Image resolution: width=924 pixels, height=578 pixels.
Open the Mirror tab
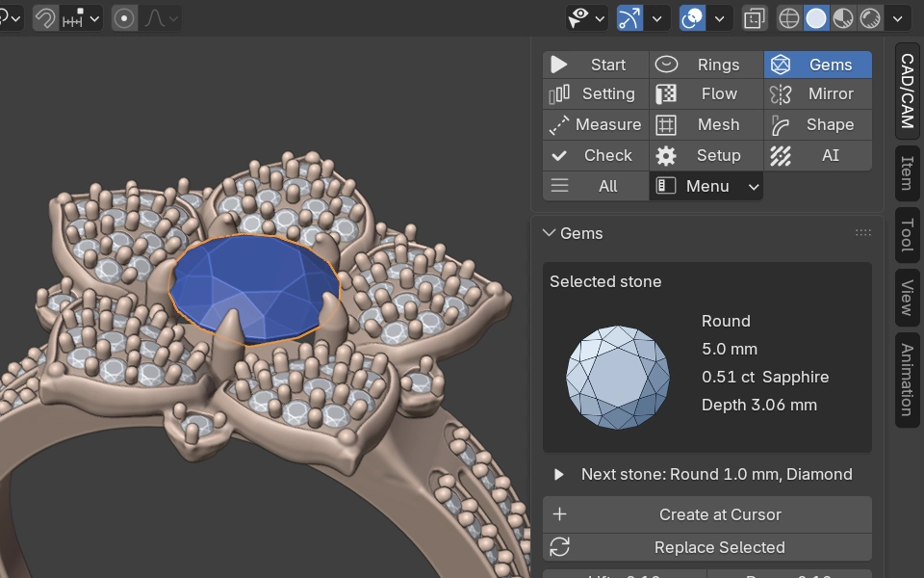817,93
